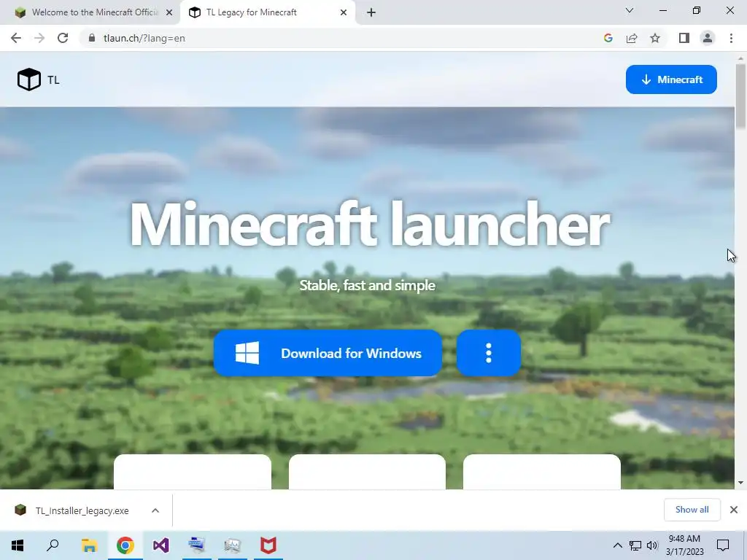
Task: Open the clock showing 9:48 AM
Action: point(684,545)
